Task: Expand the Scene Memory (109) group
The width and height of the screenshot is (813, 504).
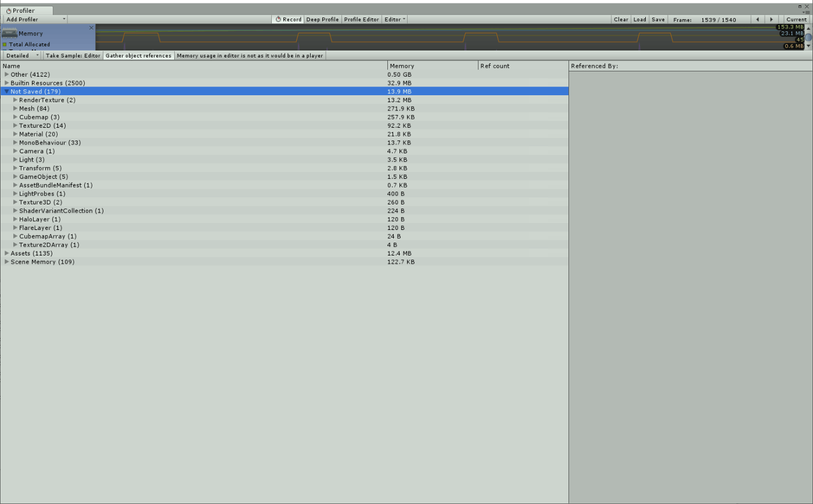Action: tap(7, 262)
